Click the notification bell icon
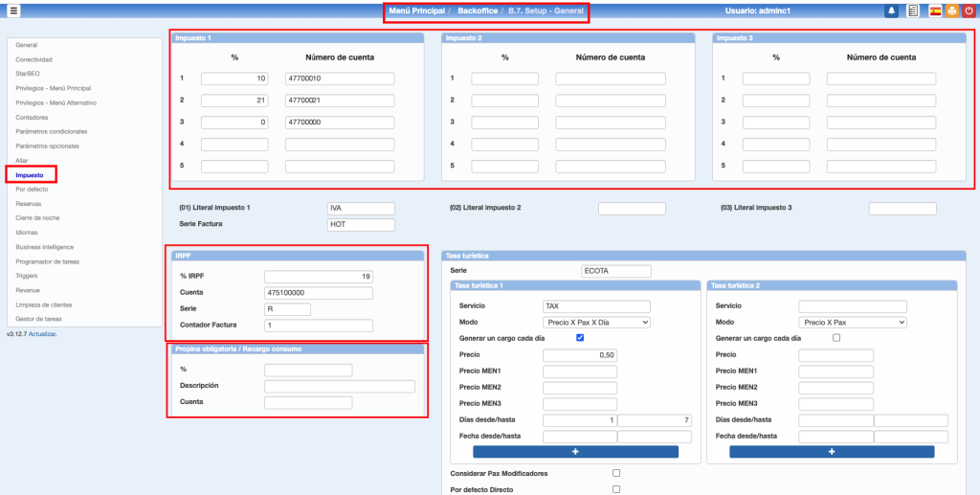The width and height of the screenshot is (980, 495). (892, 11)
